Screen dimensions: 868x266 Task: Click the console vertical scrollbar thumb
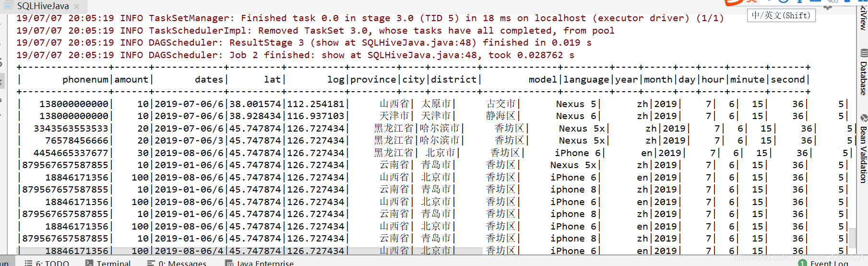pos(853,238)
